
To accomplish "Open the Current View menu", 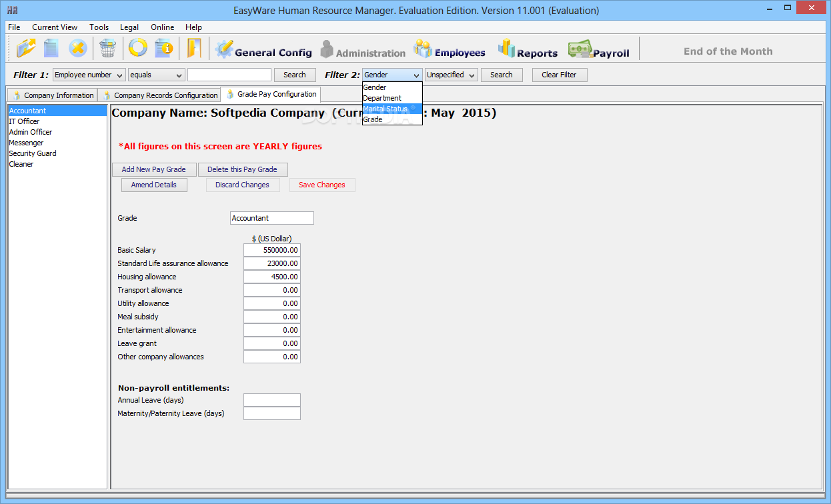I will [x=55, y=27].
